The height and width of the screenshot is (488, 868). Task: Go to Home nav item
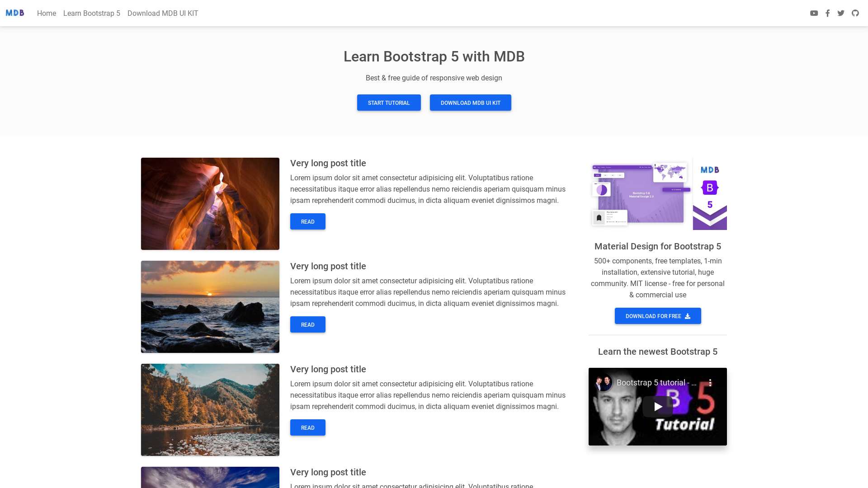(x=47, y=13)
